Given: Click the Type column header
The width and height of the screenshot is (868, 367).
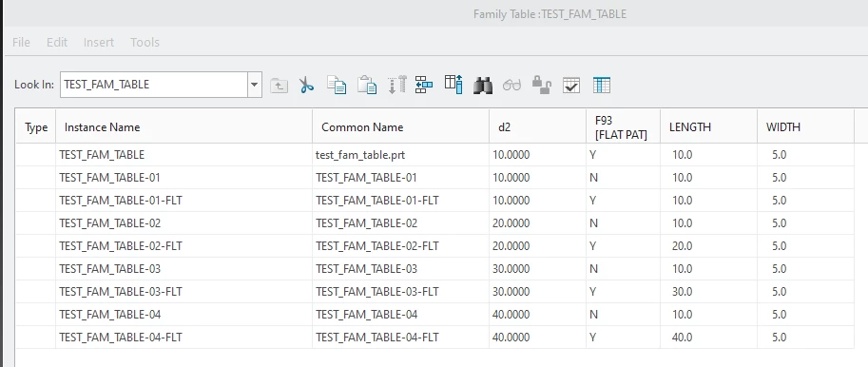Looking at the screenshot, I should pos(36,127).
